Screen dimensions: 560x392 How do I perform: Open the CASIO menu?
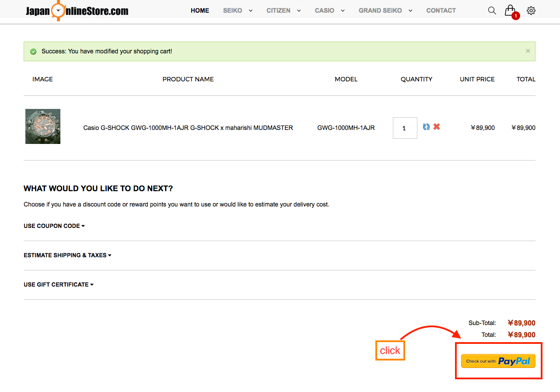[325, 10]
